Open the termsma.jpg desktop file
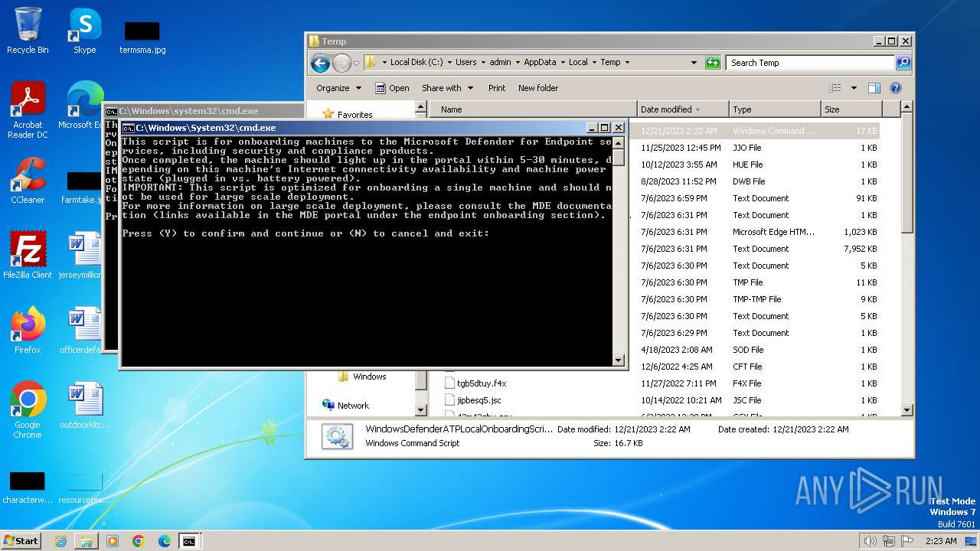Image resolution: width=980 pixels, height=551 pixels. click(142, 37)
